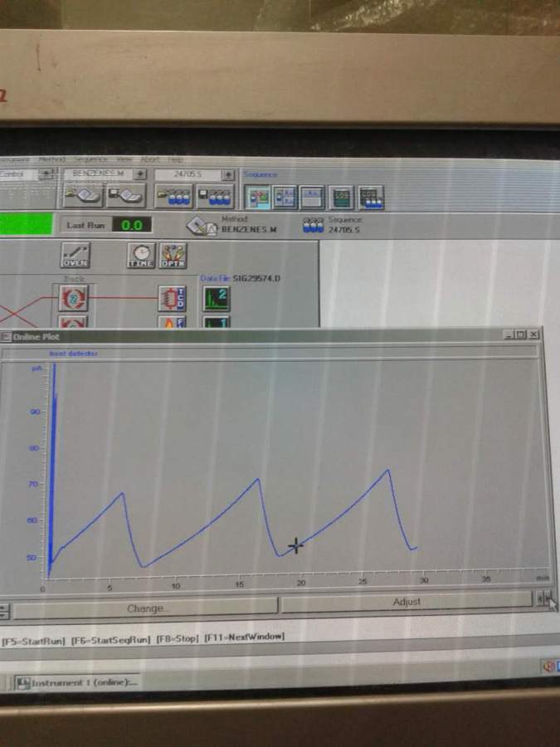Click the Last Run 0.0 readout
Viewport: 560px width, 747px height.
click(x=131, y=225)
